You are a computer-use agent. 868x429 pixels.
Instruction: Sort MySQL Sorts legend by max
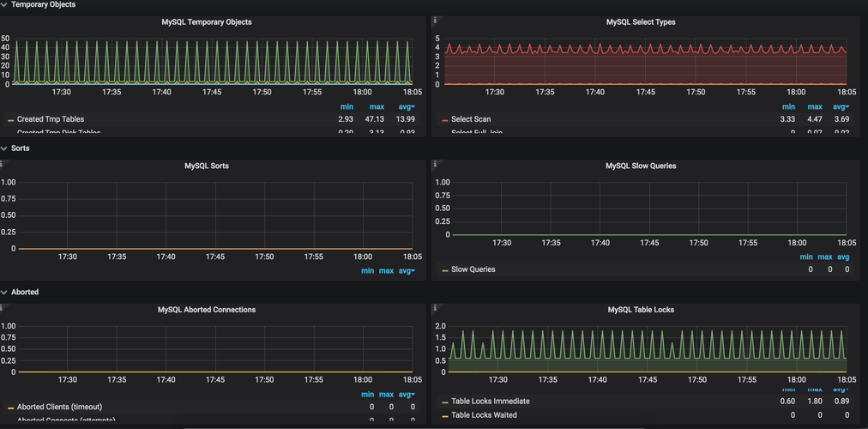[386, 270]
